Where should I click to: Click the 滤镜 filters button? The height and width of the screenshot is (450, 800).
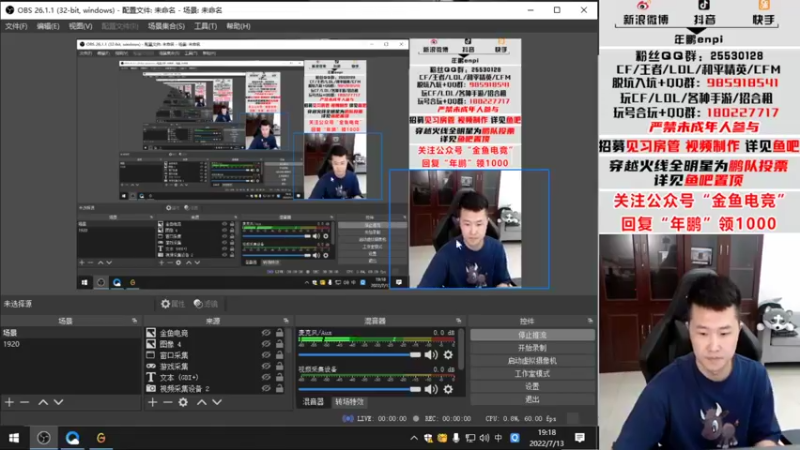[206, 304]
